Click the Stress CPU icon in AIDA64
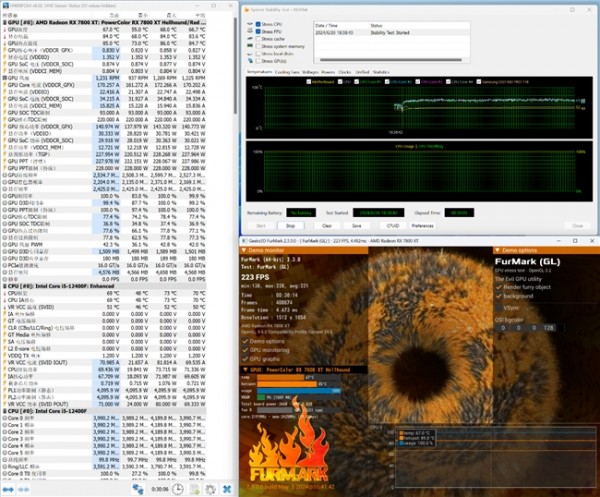Image resolution: width=600 pixels, height=497 pixels. click(x=250, y=24)
